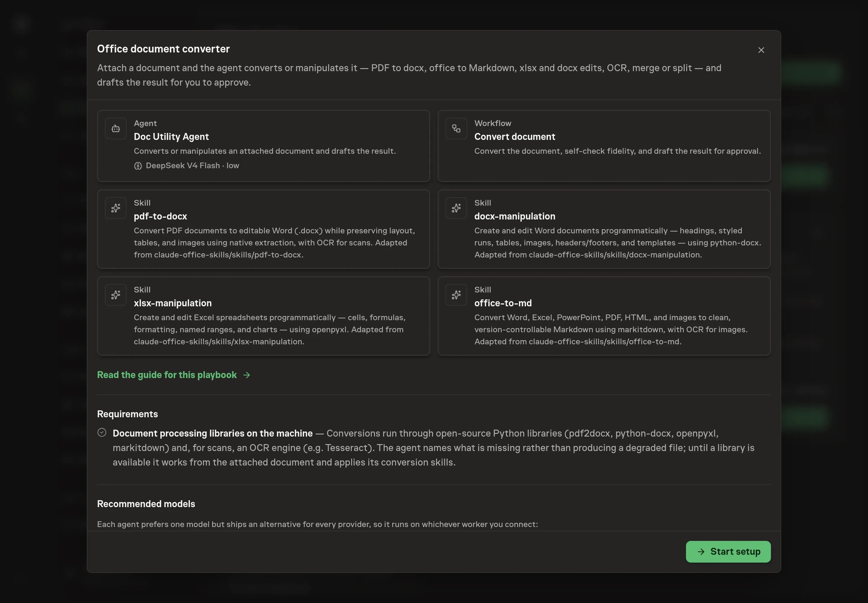Click the sparkle icon on xlsx-manipulation skill card
This screenshot has width=868, height=603.
115,295
